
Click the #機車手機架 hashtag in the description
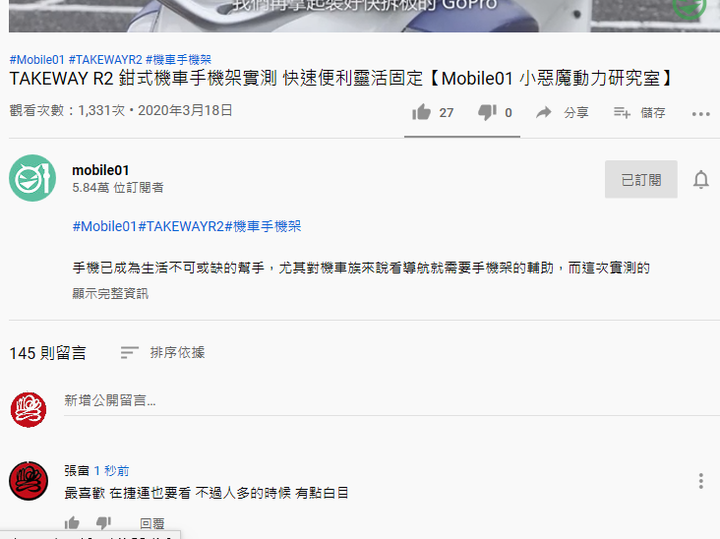[x=263, y=226]
